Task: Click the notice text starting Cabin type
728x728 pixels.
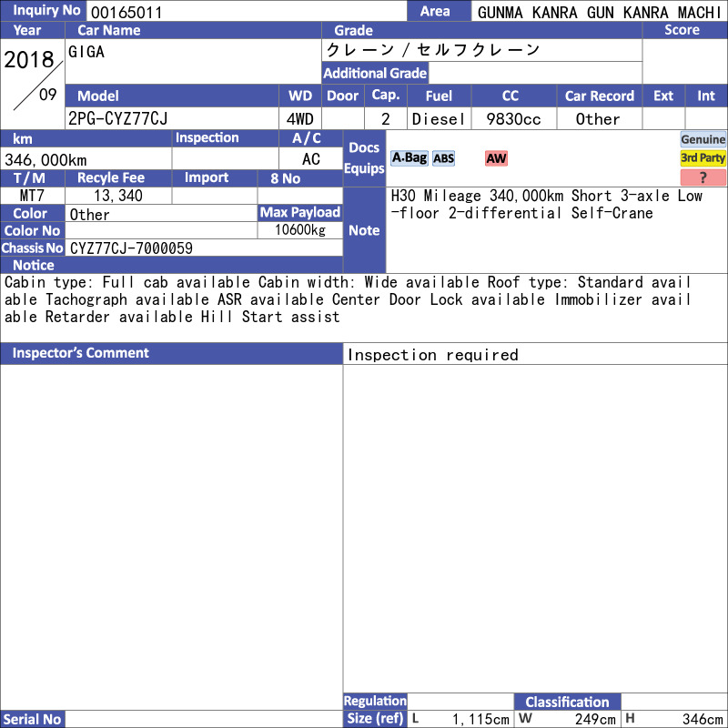Action: (348, 299)
